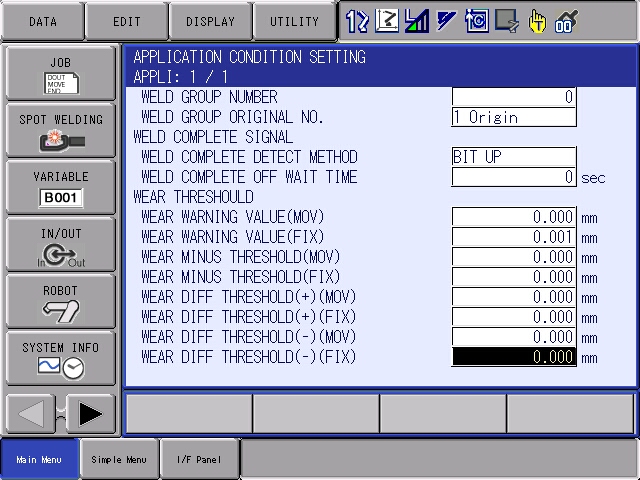Switch to the I/F Panel tab
Screen dimensions: 640x480
tap(200, 460)
